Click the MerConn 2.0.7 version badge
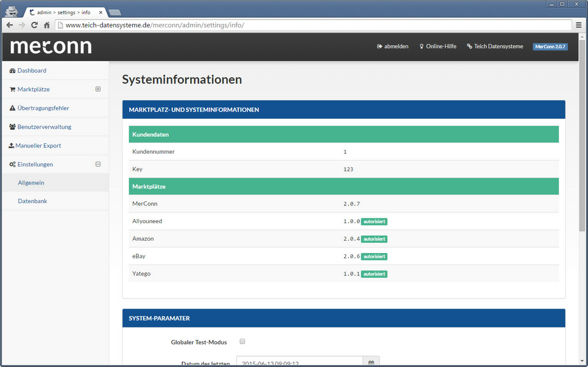 pyautogui.click(x=550, y=46)
